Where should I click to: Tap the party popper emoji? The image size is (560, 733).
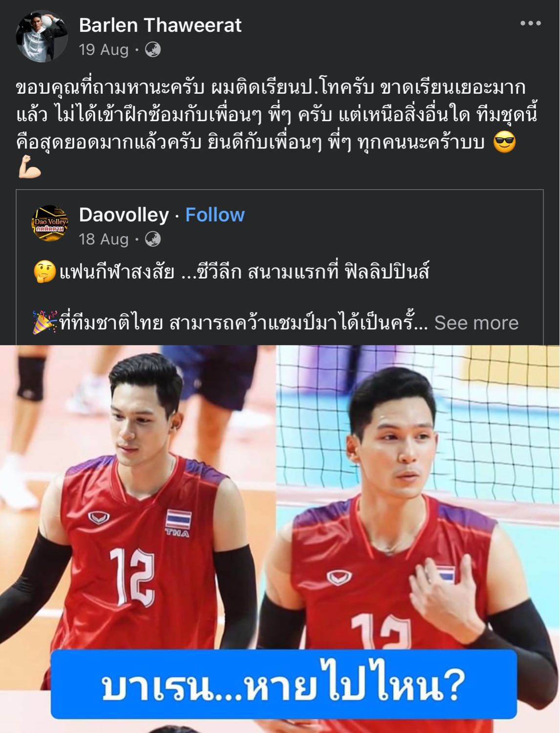pyautogui.click(x=45, y=323)
